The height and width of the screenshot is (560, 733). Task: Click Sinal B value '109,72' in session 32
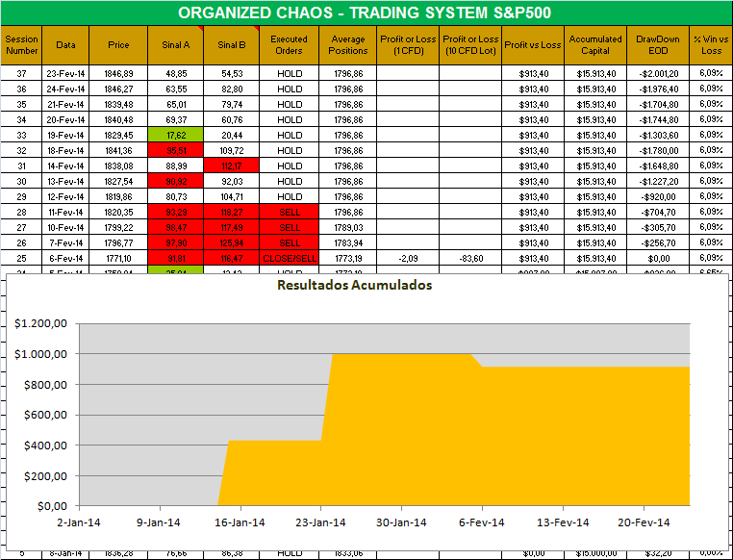pyautogui.click(x=232, y=150)
